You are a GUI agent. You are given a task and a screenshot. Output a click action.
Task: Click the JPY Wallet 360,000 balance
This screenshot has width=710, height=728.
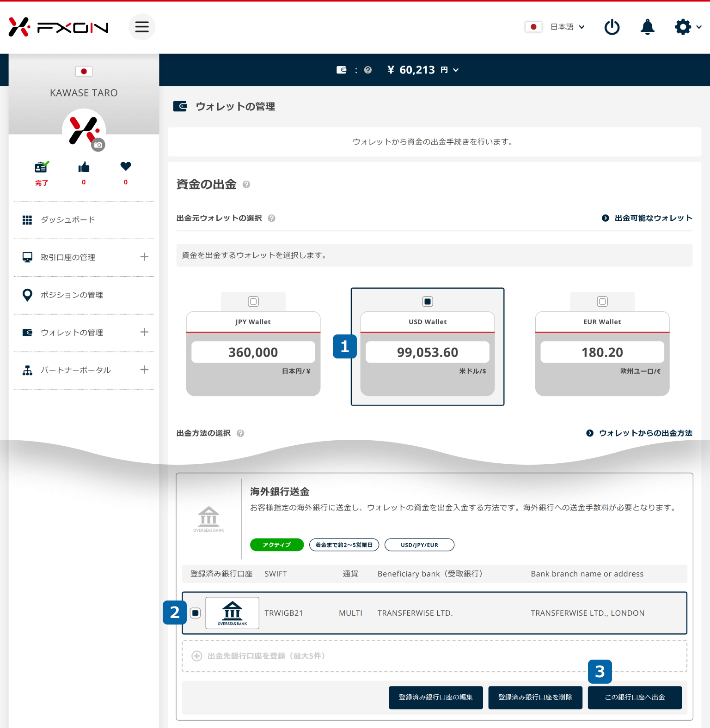(253, 352)
